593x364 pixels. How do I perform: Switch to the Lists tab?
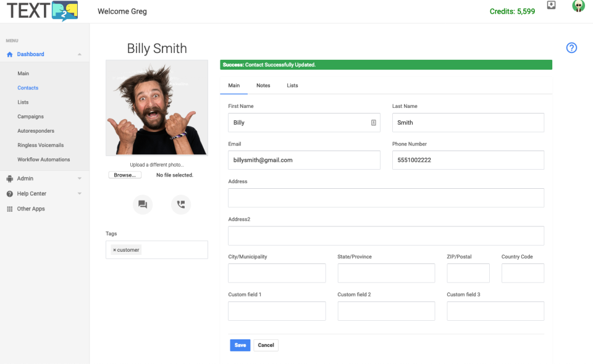(x=292, y=85)
